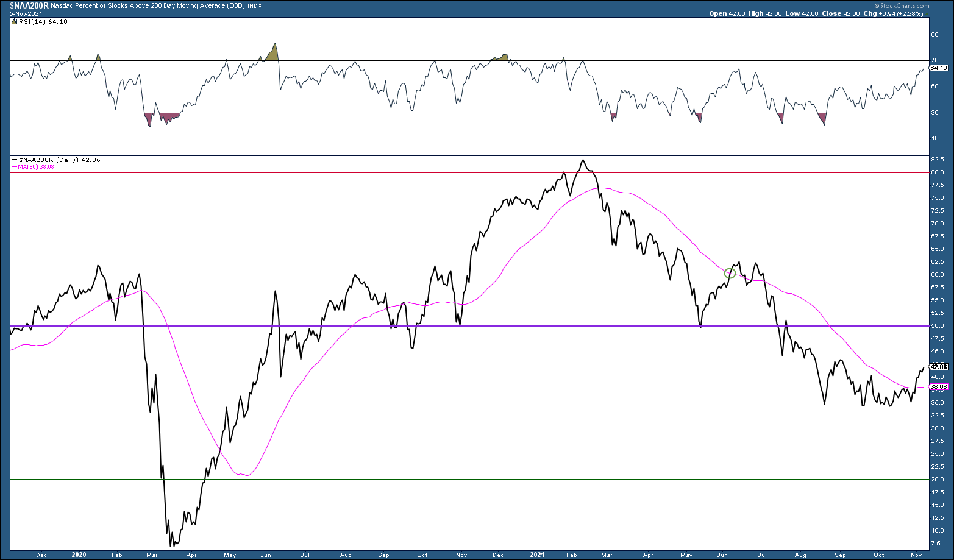The image size is (954, 560).
Task: Click the 64.10 RSI value tag
Action: pos(939,68)
